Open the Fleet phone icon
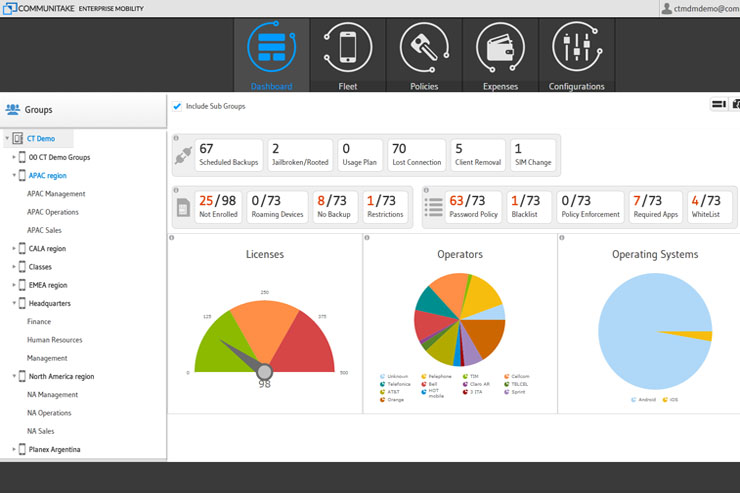740x493 pixels. pos(348,47)
